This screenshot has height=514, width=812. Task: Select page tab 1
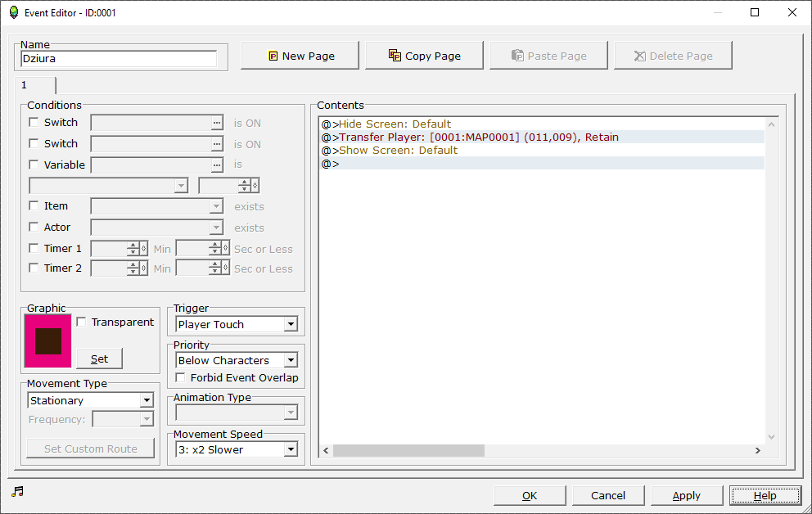35,85
